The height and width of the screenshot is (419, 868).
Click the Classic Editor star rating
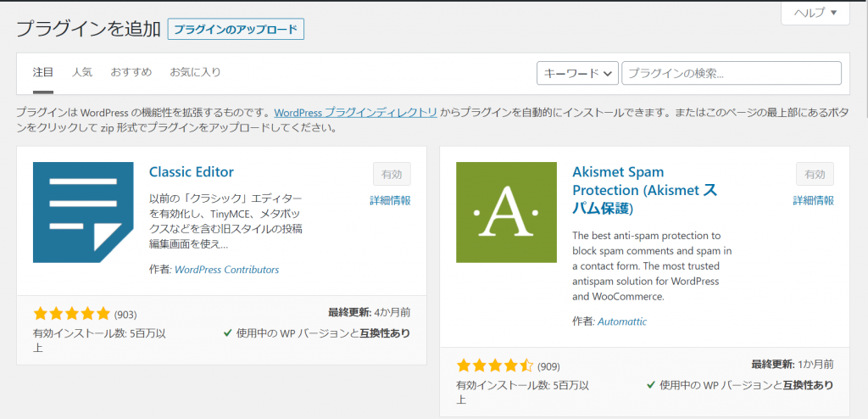(72, 314)
